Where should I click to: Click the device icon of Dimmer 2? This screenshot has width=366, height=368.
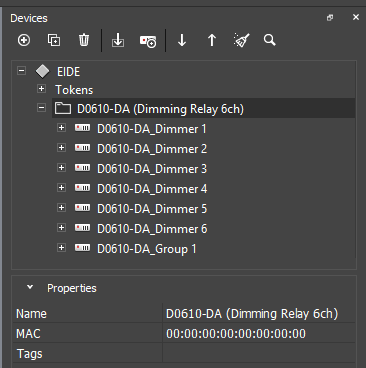[x=82, y=148]
